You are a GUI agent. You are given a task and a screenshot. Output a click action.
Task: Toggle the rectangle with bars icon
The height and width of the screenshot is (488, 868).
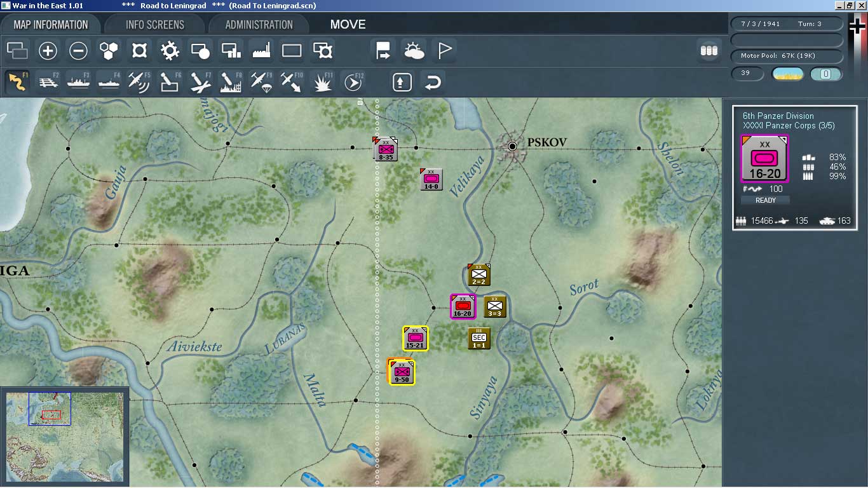231,50
